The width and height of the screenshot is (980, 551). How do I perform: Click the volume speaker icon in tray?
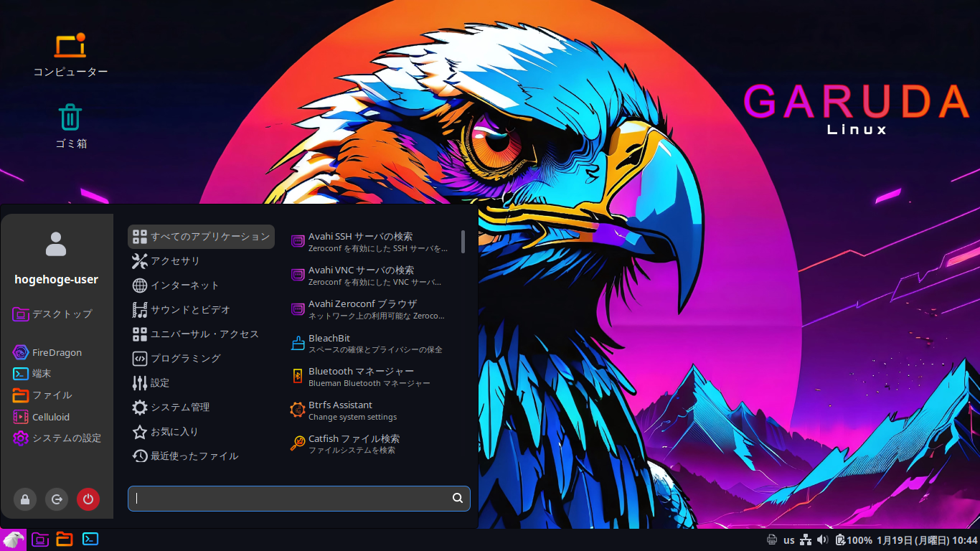(822, 540)
